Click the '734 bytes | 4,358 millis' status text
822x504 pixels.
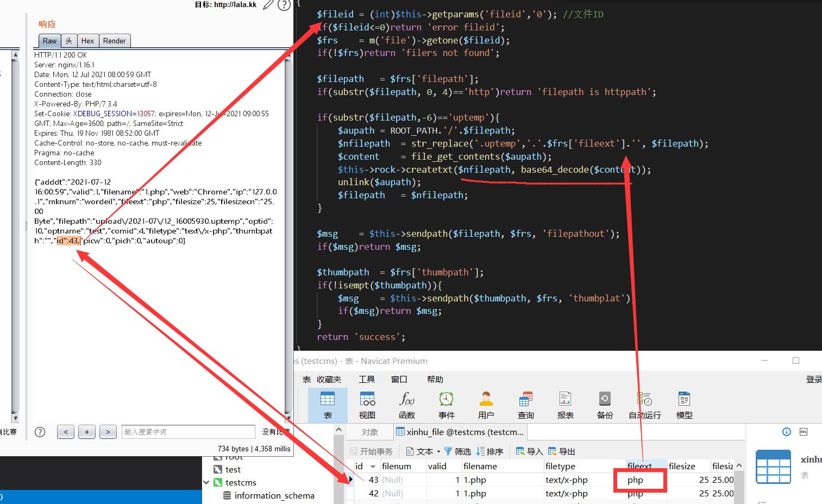click(x=254, y=449)
